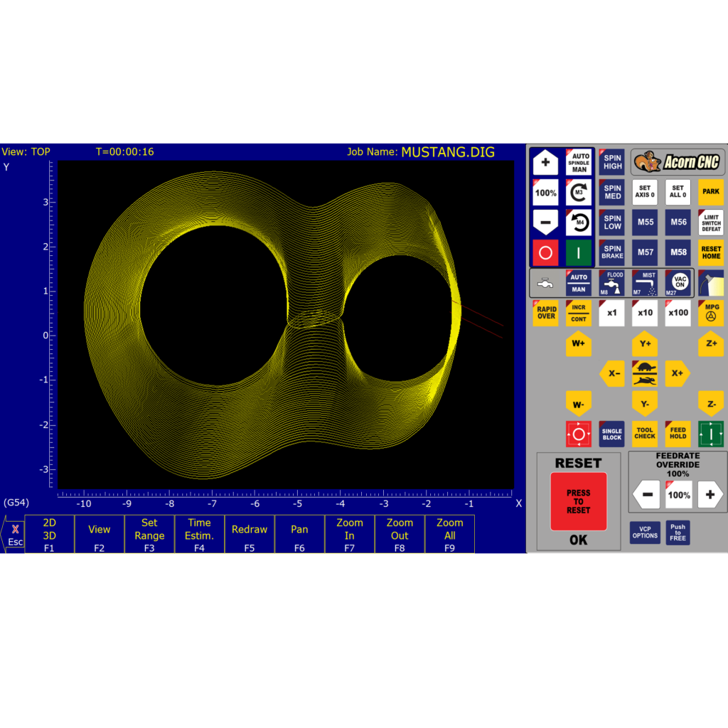The width and height of the screenshot is (728, 728).
Task: Select the spindle clockwise M3 icon
Action: [x=579, y=193]
